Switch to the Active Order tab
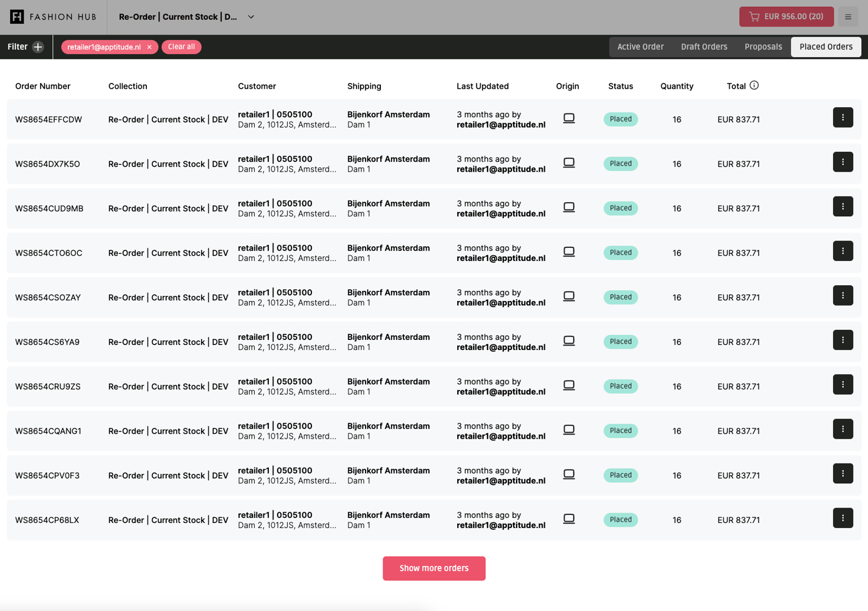This screenshot has height=611, width=868. 640,47
